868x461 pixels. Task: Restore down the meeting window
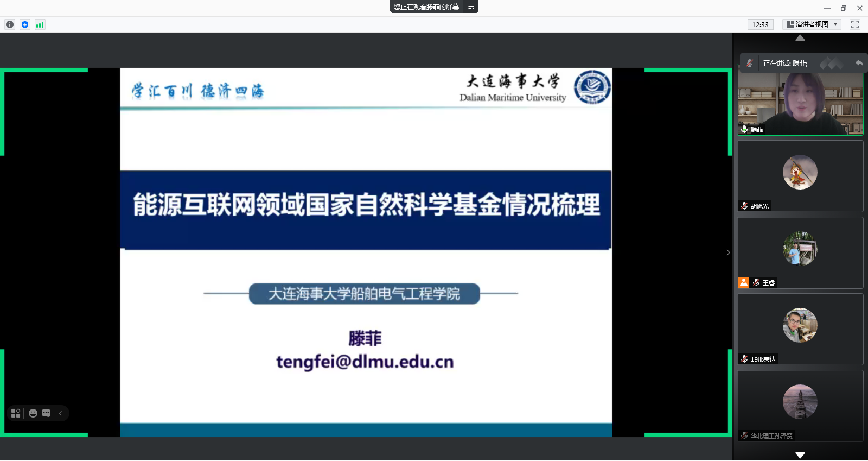pyautogui.click(x=844, y=8)
